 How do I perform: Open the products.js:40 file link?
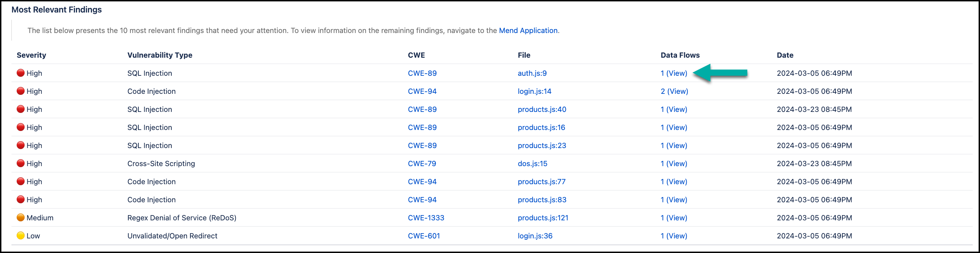542,109
